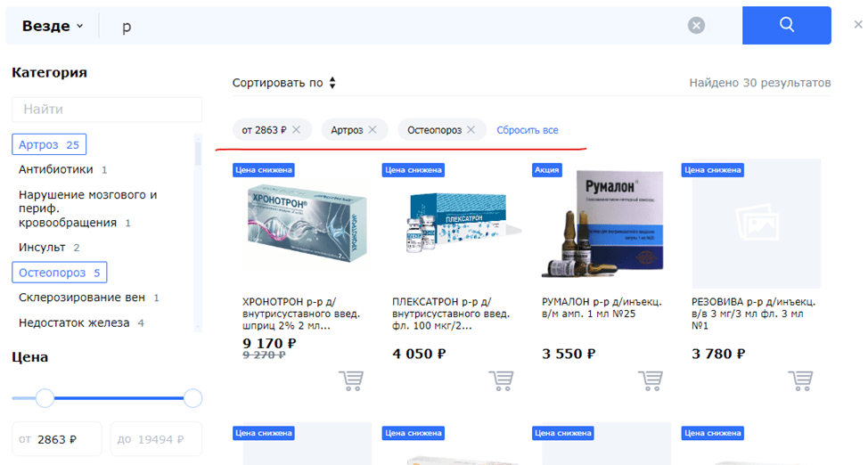Open the 'Сортировать по' sort menu
This screenshot has height=465, width=868.
284,83
